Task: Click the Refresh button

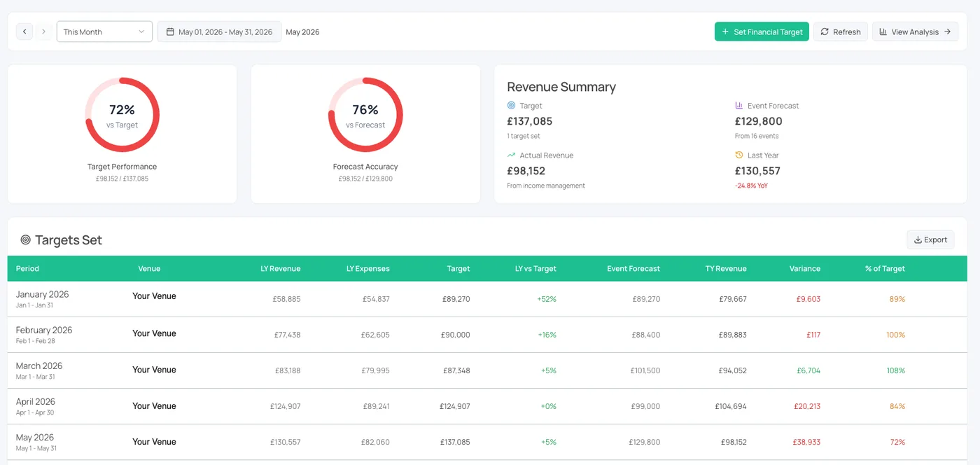Action: click(840, 32)
